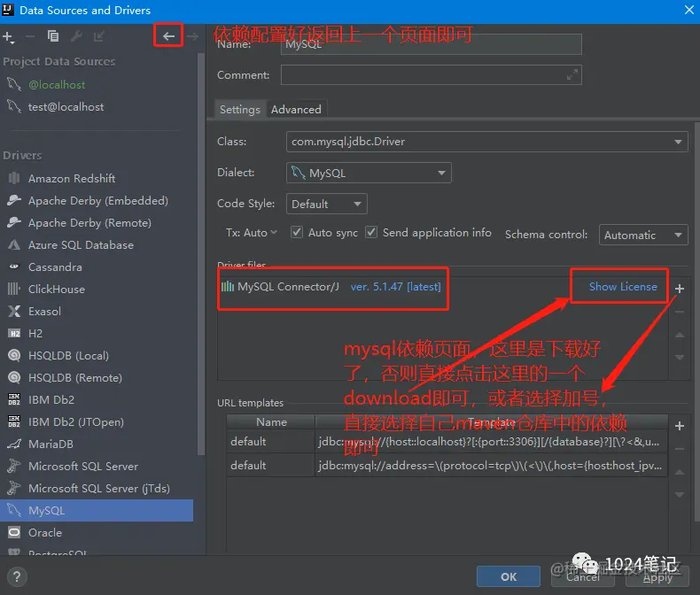This screenshot has width=700, height=595.
Task: Select the Microsoft SQL Server driver
Action: (97, 466)
